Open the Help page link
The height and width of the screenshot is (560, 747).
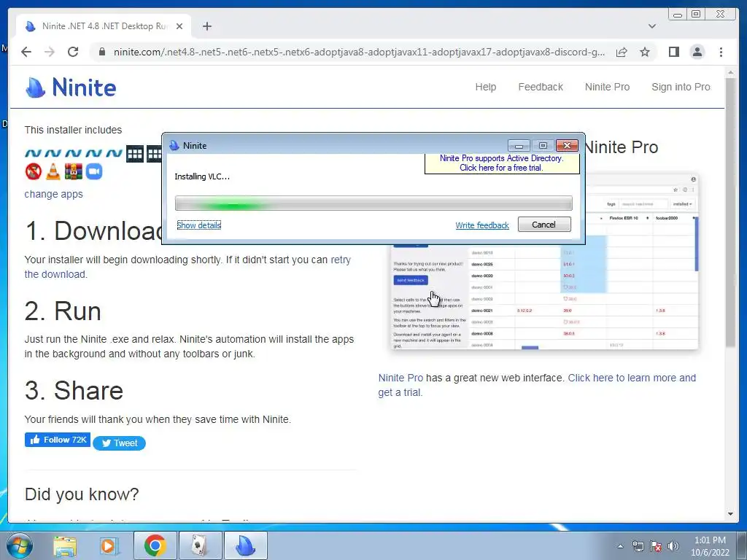point(485,87)
